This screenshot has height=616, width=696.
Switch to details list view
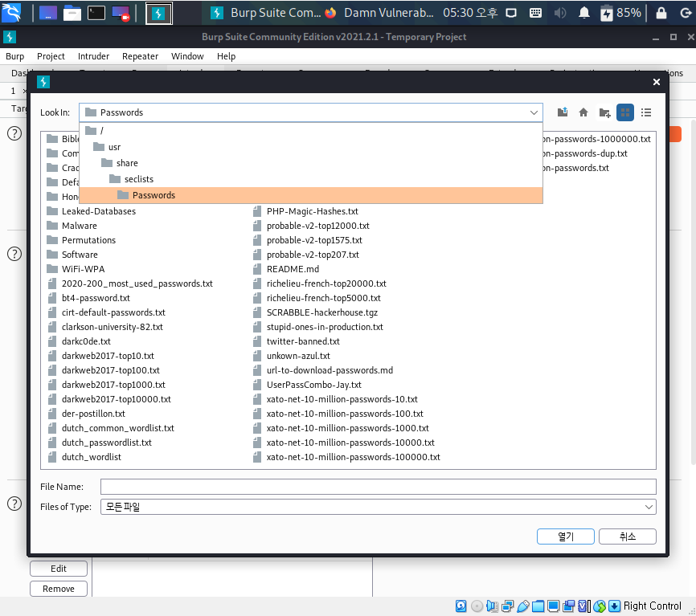point(646,112)
